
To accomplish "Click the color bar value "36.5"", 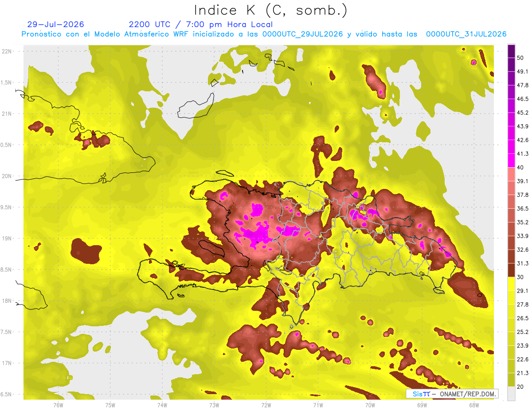I will [x=523, y=208].
